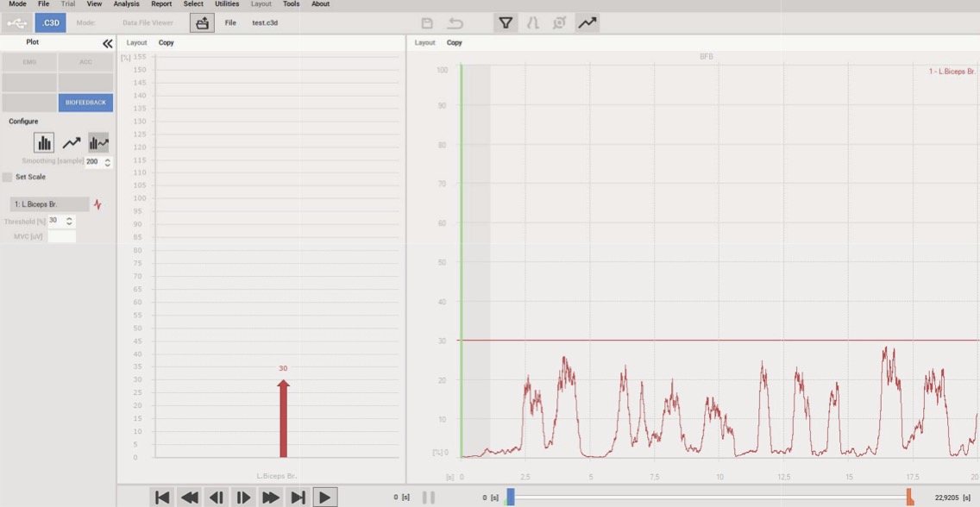Image resolution: width=980 pixels, height=507 pixels.
Task: Open file using the load file icon
Action: coord(202,23)
